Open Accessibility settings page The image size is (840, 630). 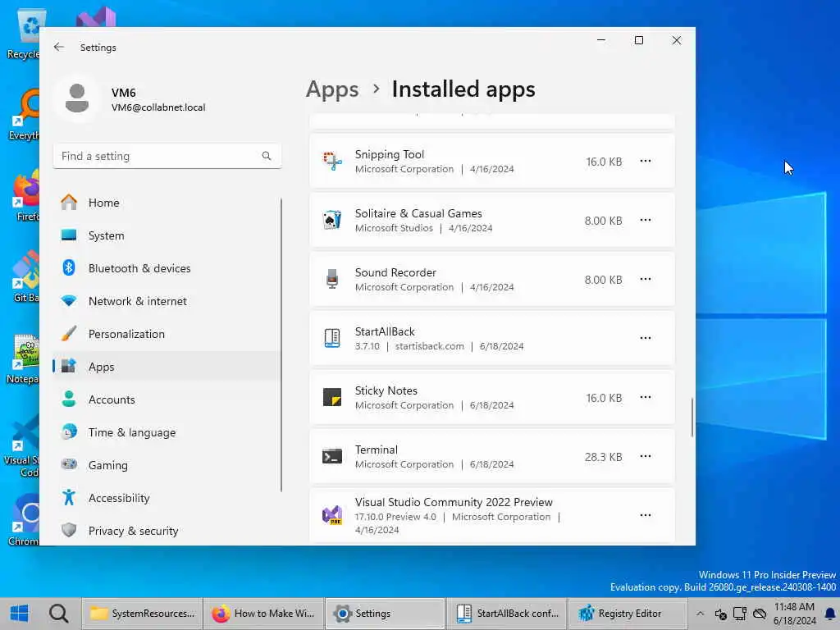point(166,498)
